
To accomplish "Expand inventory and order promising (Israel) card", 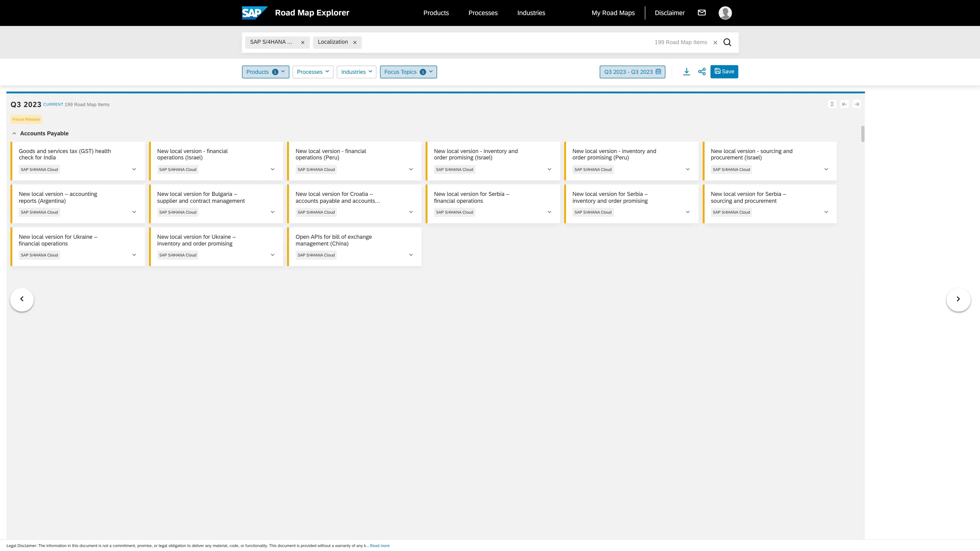I will click(549, 170).
